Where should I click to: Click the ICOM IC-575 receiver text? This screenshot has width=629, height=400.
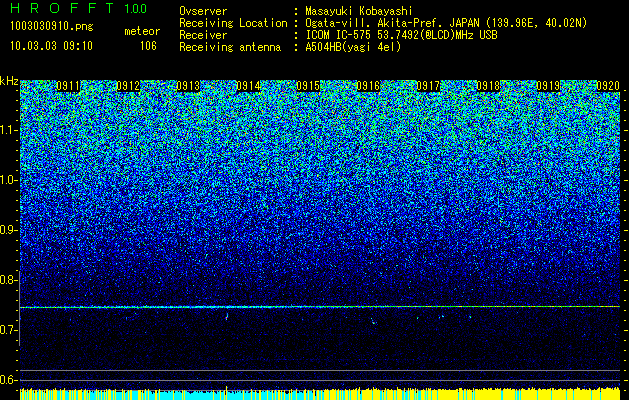click(x=401, y=35)
